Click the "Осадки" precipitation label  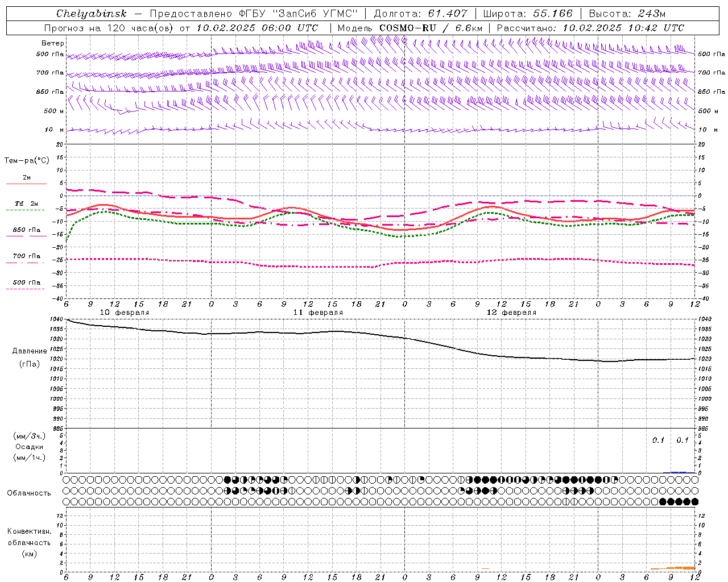pyautogui.click(x=29, y=447)
